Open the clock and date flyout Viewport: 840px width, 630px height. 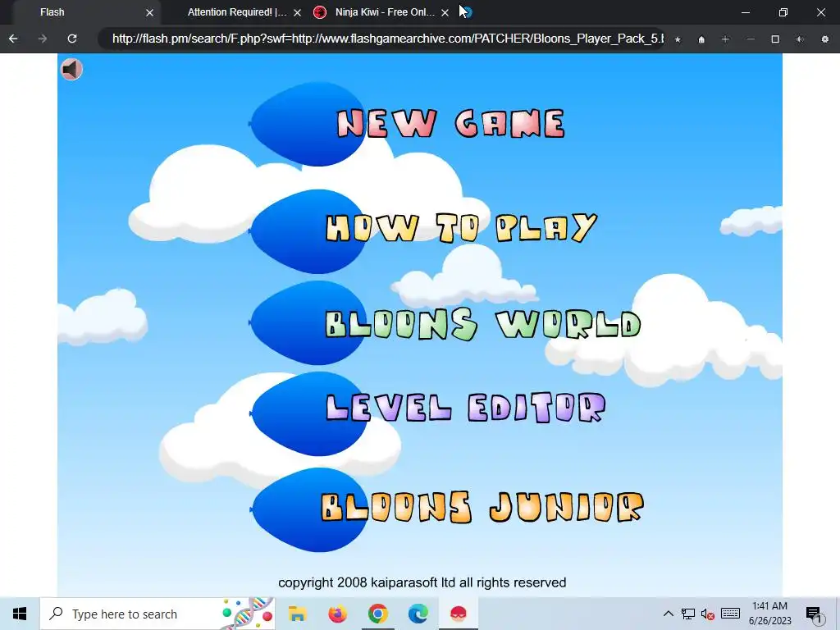click(769, 614)
